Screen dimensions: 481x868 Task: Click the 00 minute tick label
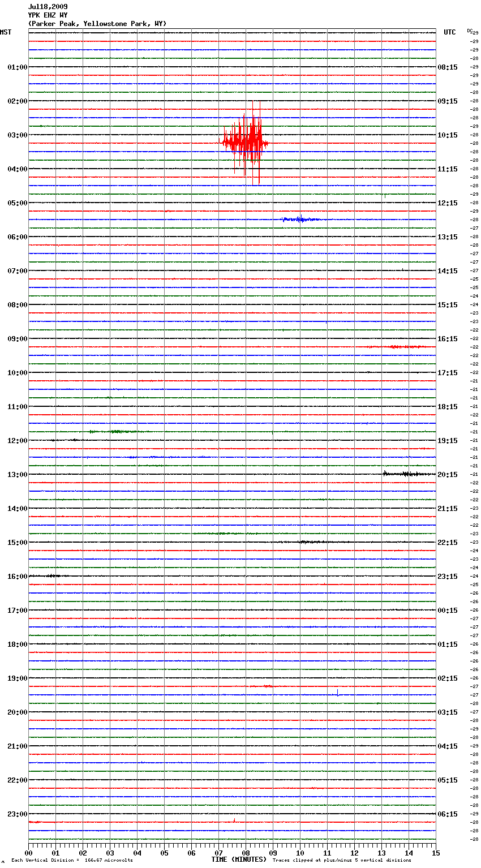[x=28, y=853]
